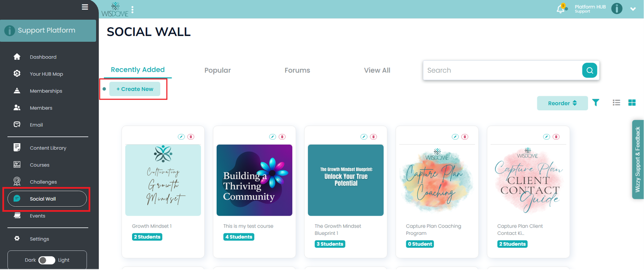Toggle the Dark/Light mode switch
This screenshot has height=280, width=644.
click(47, 260)
